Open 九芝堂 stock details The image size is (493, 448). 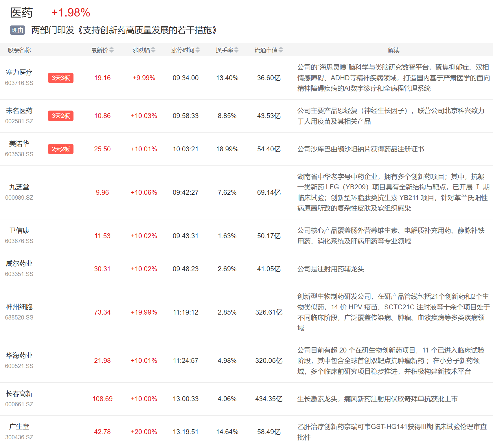[19, 187]
